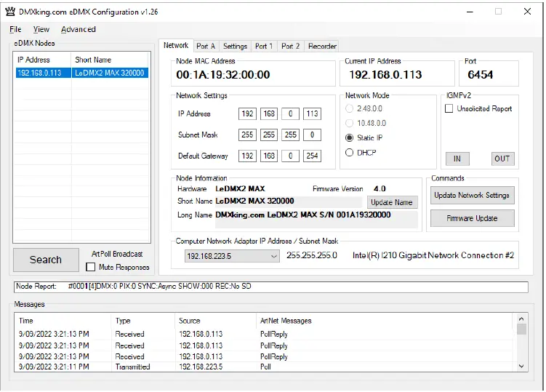The width and height of the screenshot is (546, 392).
Task: Select the Static IP radio button
Action: [349, 137]
